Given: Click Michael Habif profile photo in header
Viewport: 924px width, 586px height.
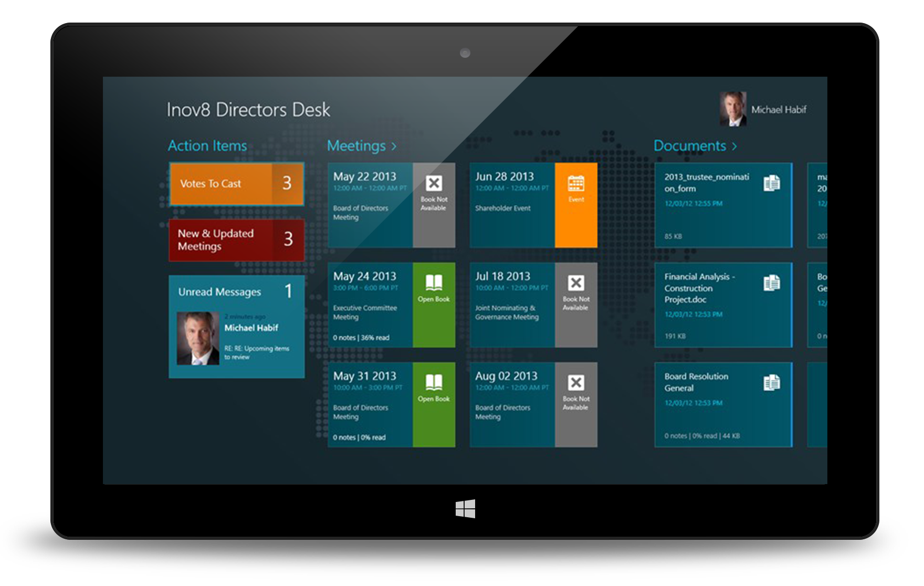Looking at the screenshot, I should 733,109.
